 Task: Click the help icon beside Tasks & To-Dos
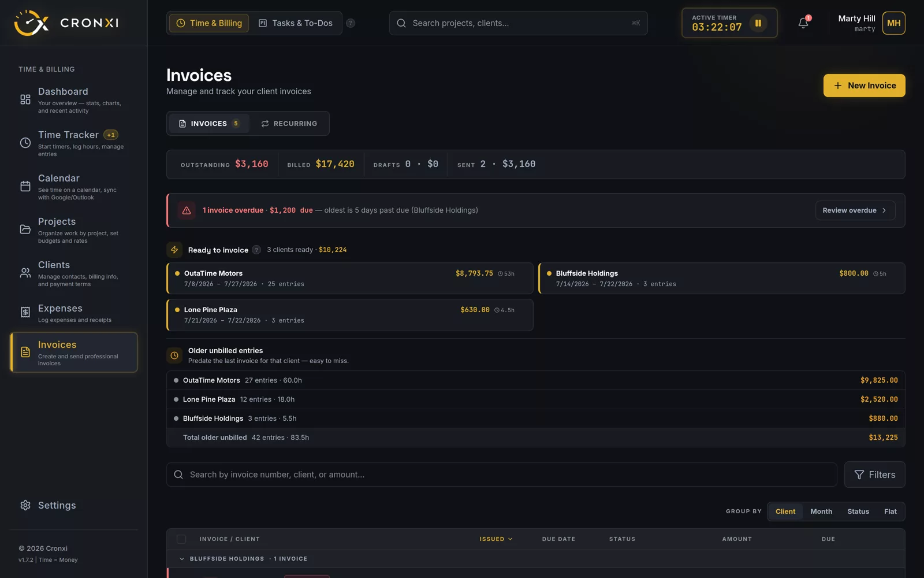[x=351, y=23]
